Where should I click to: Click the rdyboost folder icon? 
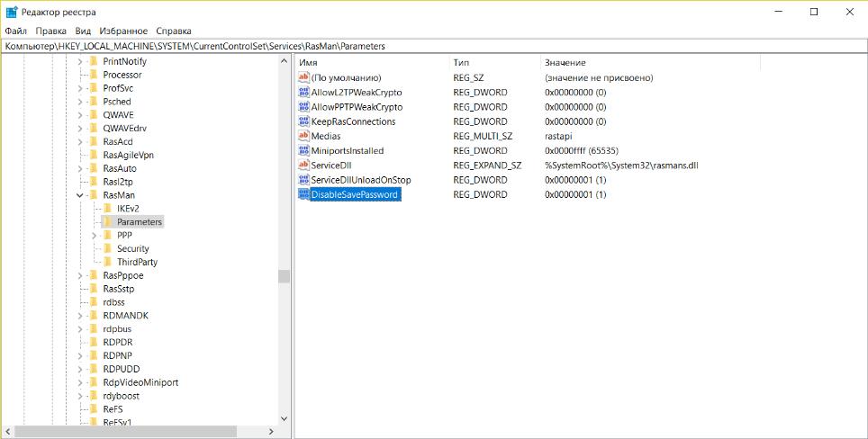coord(93,396)
